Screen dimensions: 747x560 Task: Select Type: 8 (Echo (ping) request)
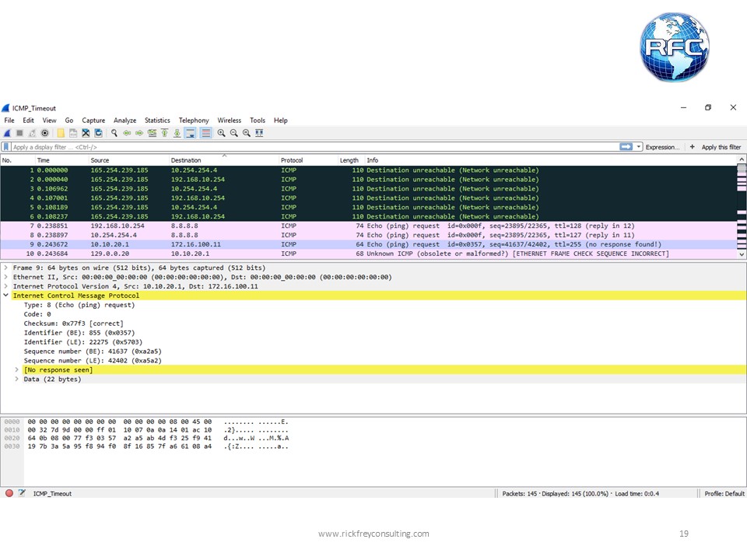pyautogui.click(x=79, y=305)
